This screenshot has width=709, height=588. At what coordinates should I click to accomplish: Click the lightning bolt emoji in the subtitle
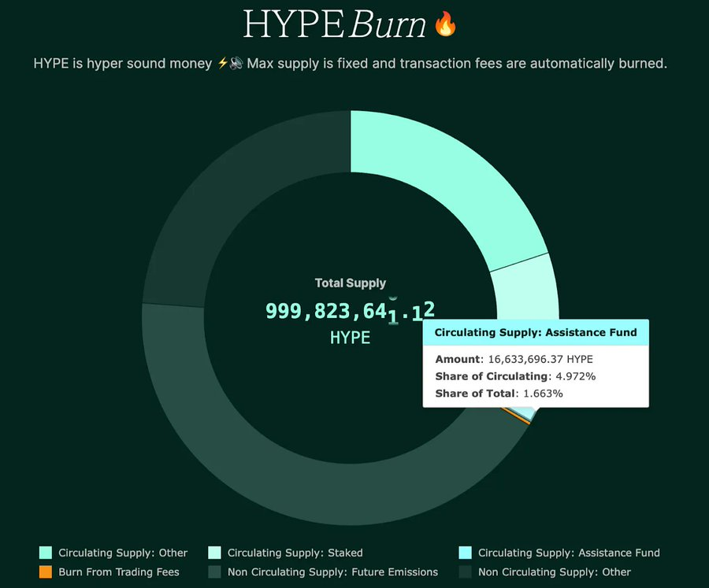point(221,63)
